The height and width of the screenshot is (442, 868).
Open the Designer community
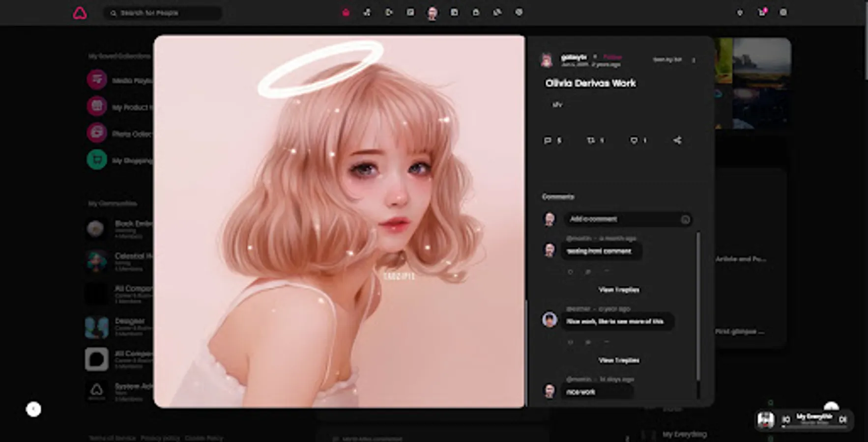[x=119, y=327]
